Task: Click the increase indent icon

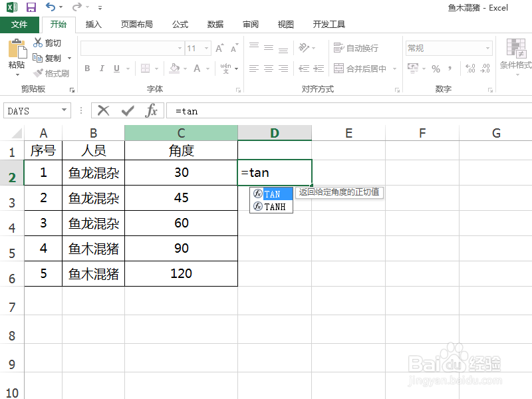Action: click(319, 68)
